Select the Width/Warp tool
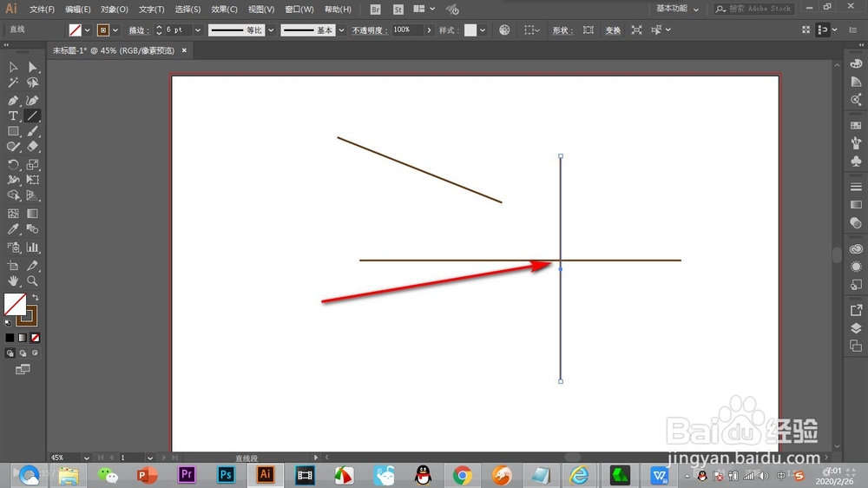868x488 pixels. [13, 180]
